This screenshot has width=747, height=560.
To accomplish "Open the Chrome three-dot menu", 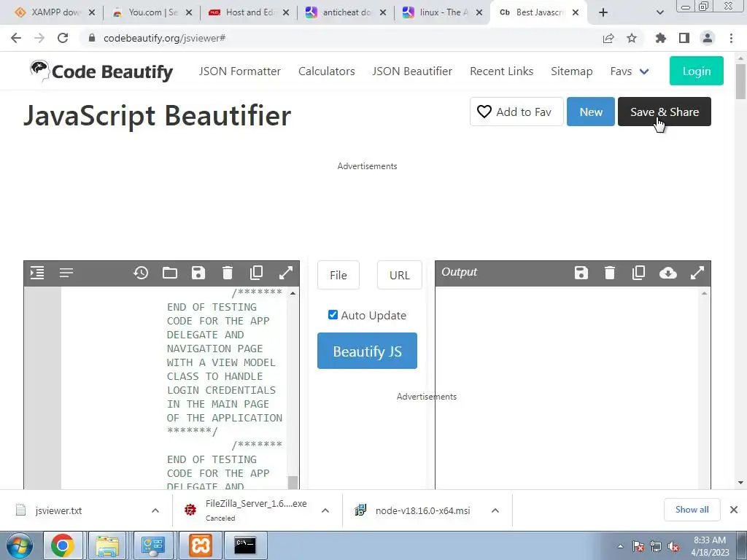I will tap(731, 38).
